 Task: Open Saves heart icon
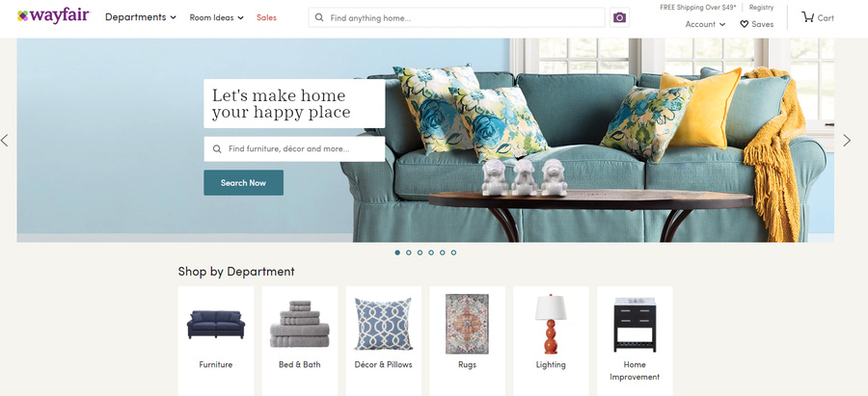[x=744, y=24]
